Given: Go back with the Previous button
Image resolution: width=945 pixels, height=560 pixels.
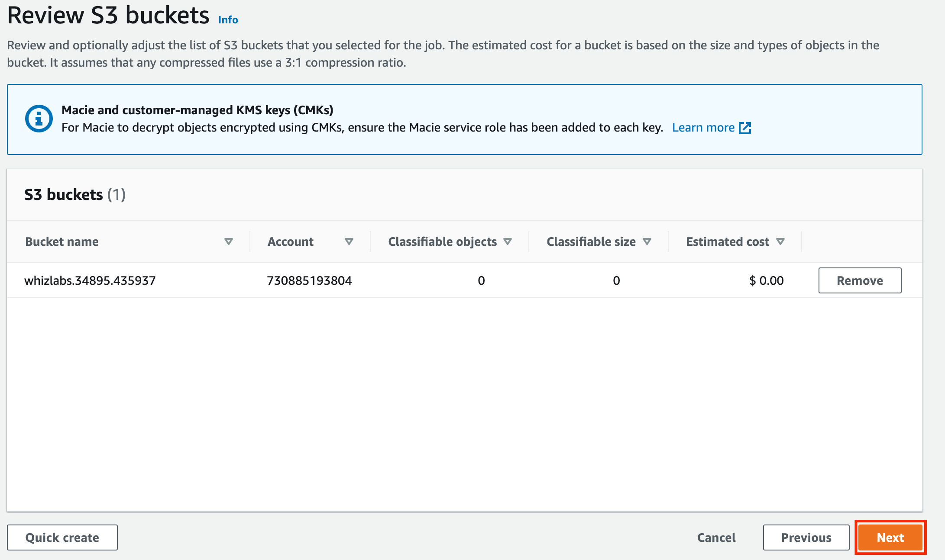Looking at the screenshot, I should click(x=806, y=537).
